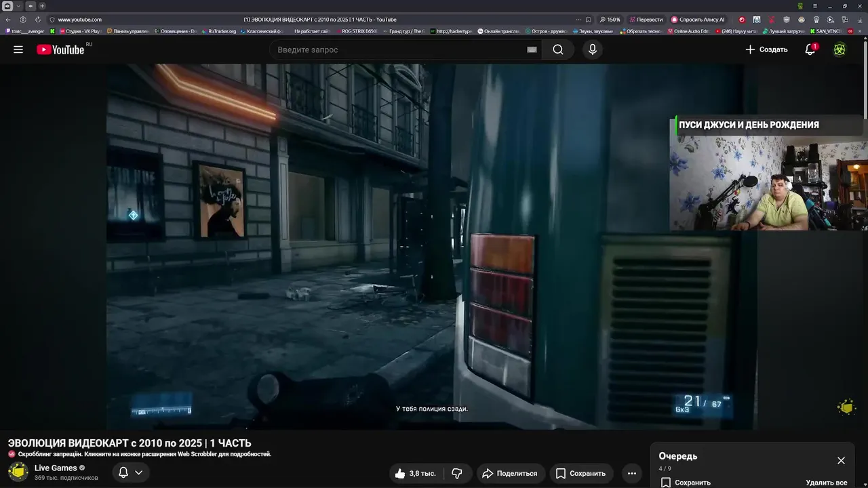
Task: Open the Online Audio Editor bookmark
Action: (x=688, y=31)
